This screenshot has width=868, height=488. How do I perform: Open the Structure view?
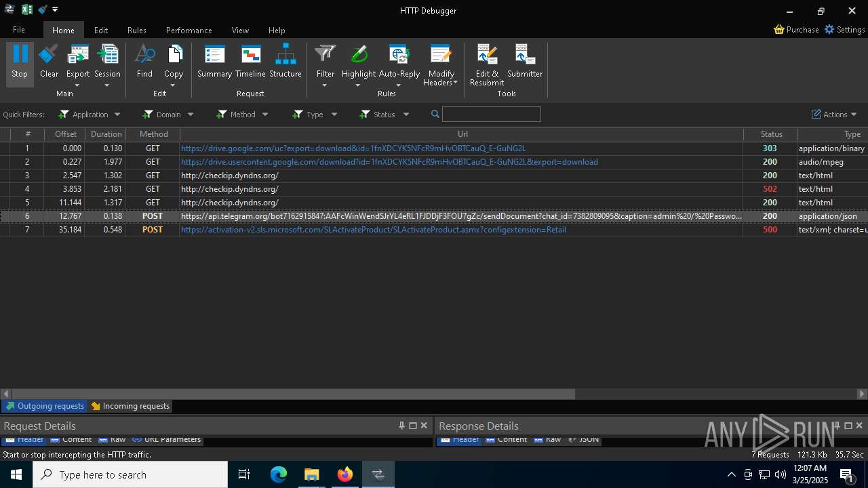285,62
